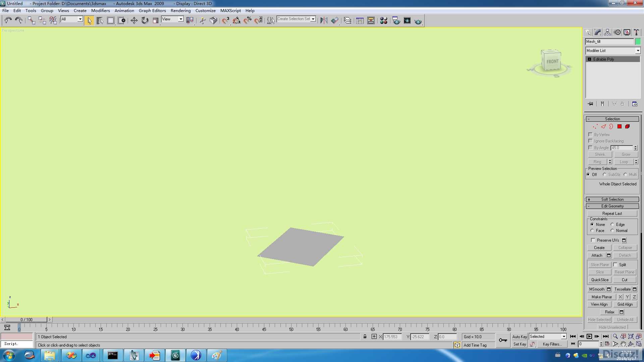
Task: Collapse the Edit Geometry rollout
Action: coord(612,206)
